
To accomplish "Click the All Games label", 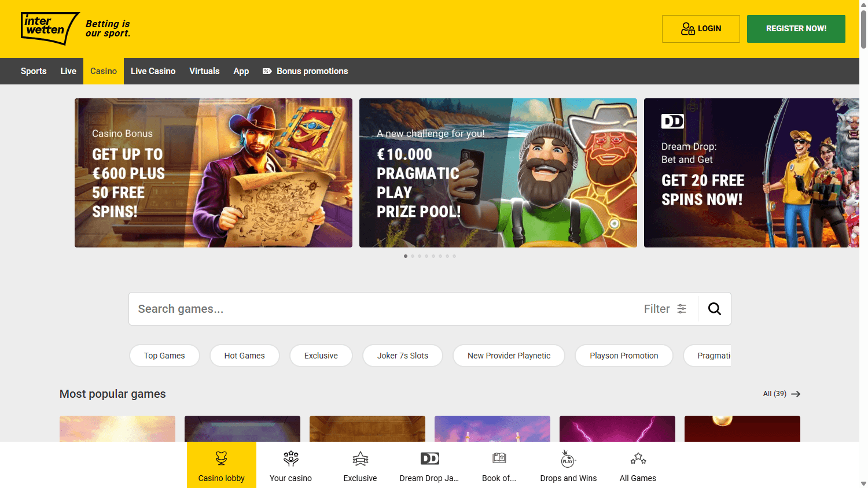I will [638, 478].
